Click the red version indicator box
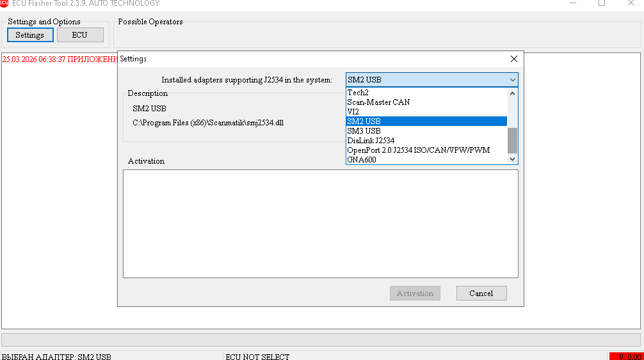Viewport: 644px width, 360px height. pyautogui.click(x=624, y=356)
